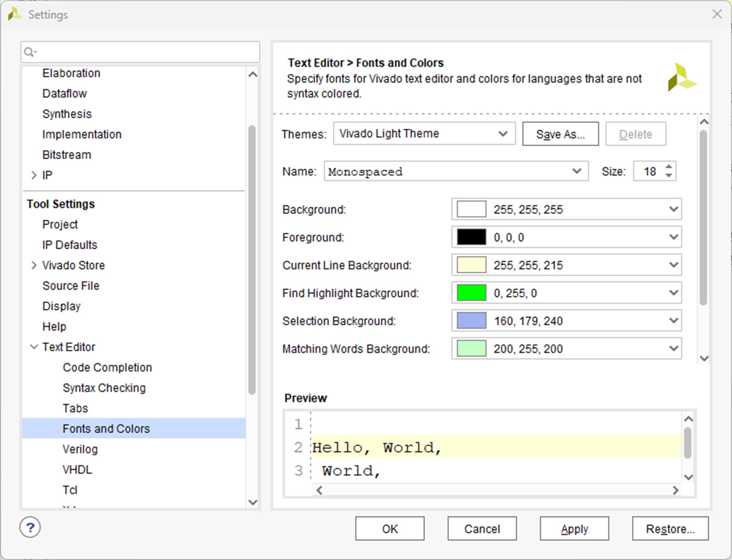Open the Themes dropdown
Viewport: 732px width, 560px height.
click(x=503, y=134)
